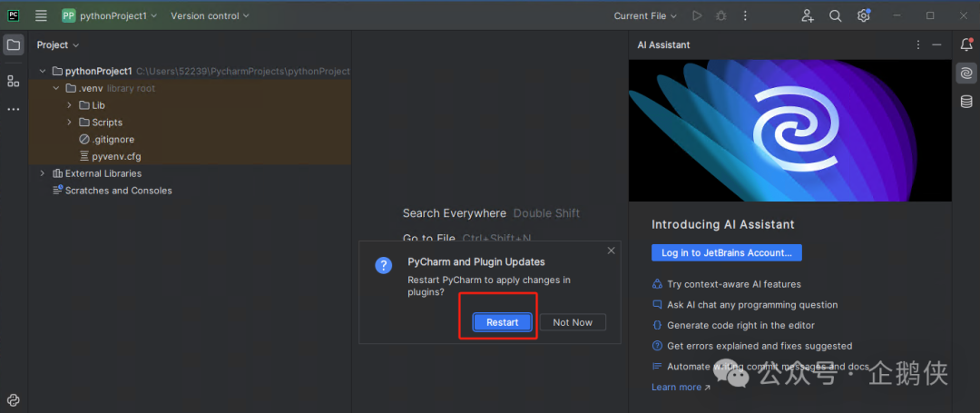
Task: Open AI Assistant panel options menu
Action: 918,45
